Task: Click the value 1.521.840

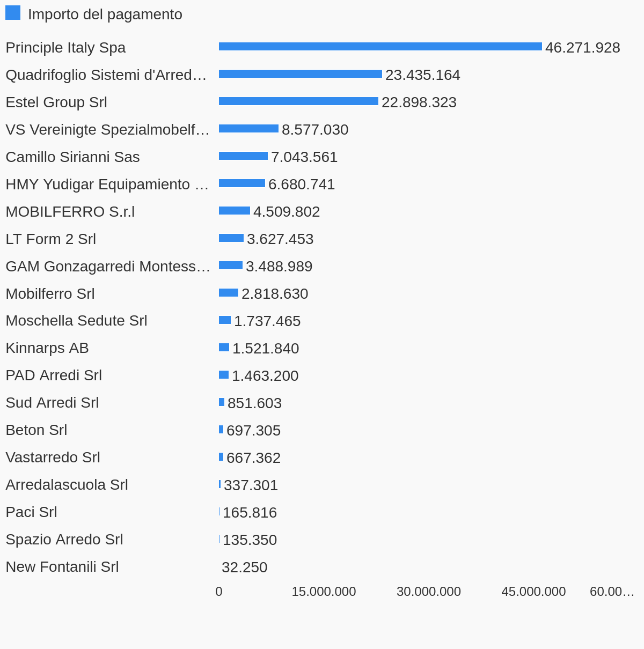Action: tap(266, 349)
